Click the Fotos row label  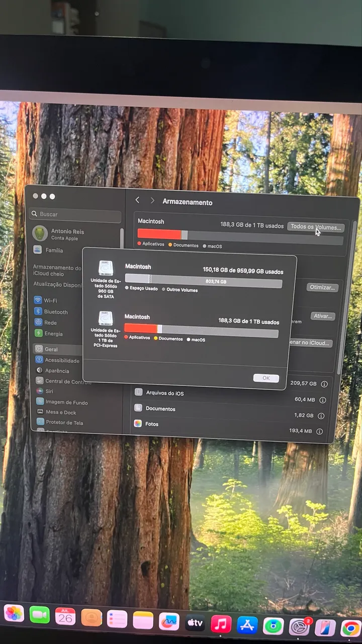click(152, 424)
